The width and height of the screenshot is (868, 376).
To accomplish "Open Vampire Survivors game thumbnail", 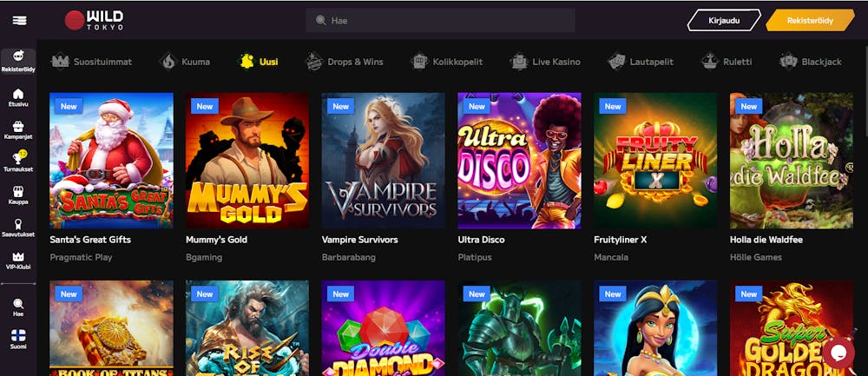I will [x=383, y=161].
